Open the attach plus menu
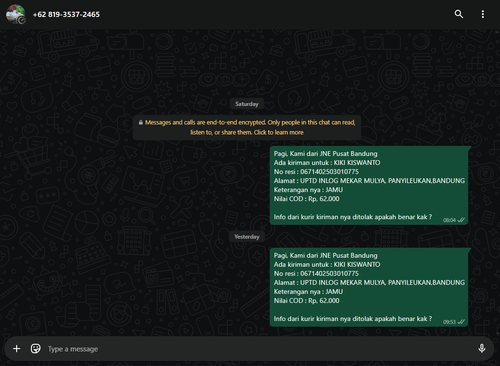This screenshot has width=500, height=366. coord(16,349)
